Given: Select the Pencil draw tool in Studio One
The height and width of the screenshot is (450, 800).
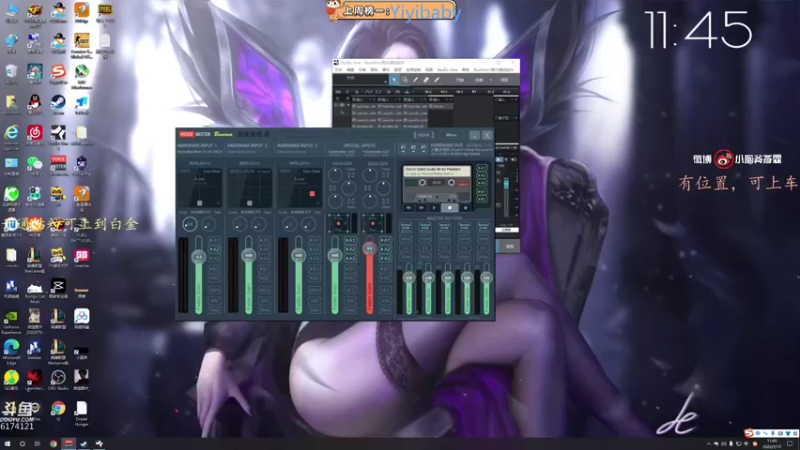Looking at the screenshot, I should pyautogui.click(x=415, y=80).
